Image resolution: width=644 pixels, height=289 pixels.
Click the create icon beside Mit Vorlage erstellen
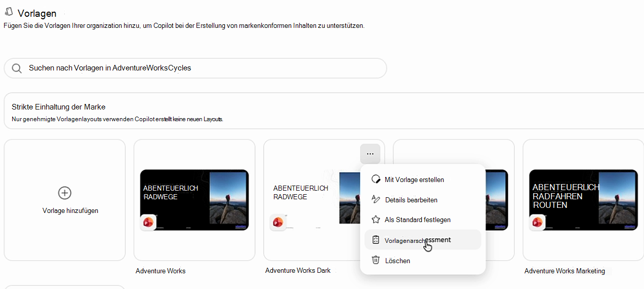pyautogui.click(x=376, y=179)
